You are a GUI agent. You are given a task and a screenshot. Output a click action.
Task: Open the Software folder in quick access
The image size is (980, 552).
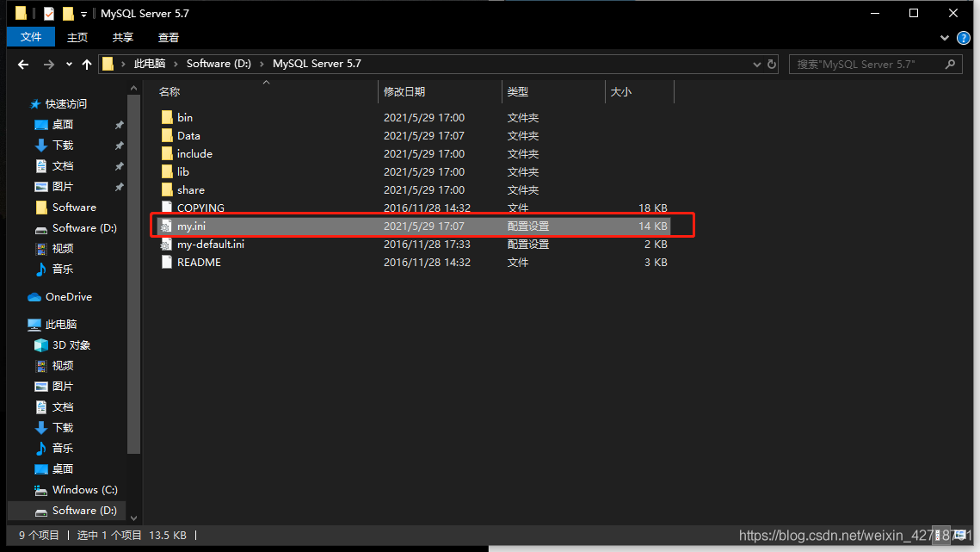[x=74, y=208]
